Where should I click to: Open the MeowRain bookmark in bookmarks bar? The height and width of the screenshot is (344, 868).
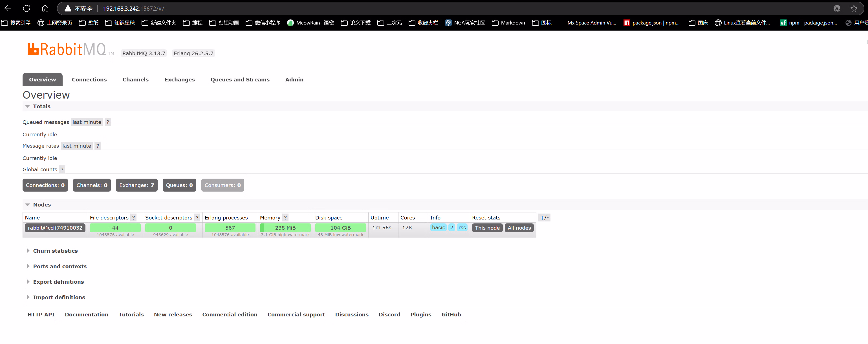pos(310,23)
